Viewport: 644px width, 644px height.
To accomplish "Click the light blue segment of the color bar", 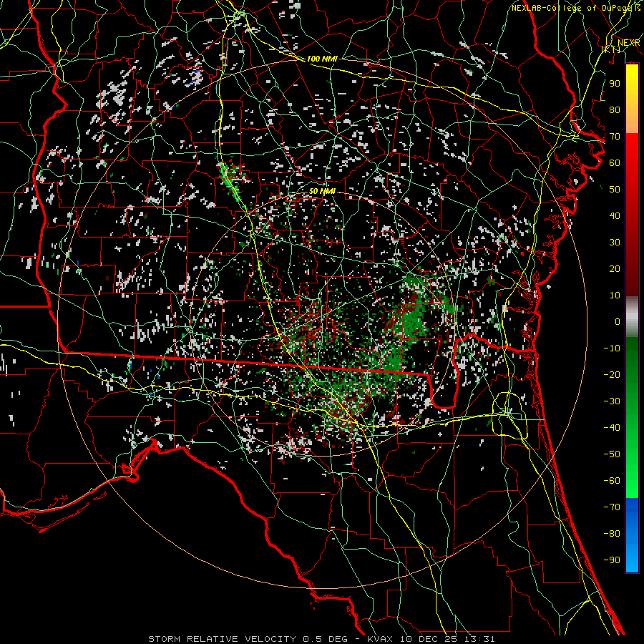I will pos(632,557).
